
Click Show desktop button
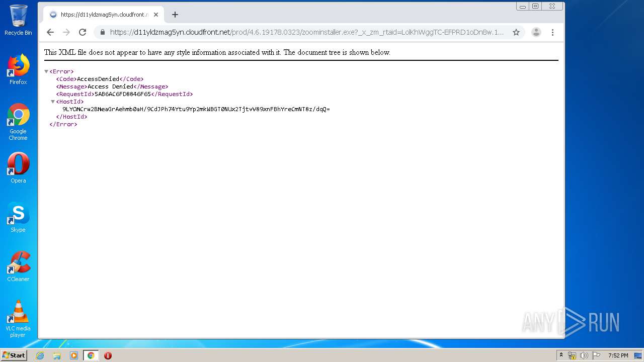[639, 355]
